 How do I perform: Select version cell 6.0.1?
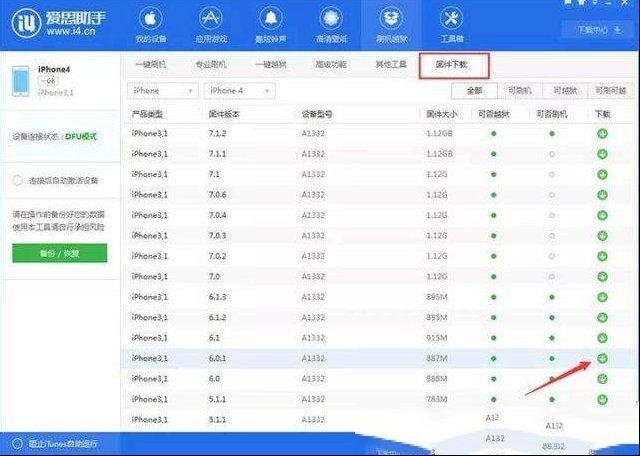(x=217, y=358)
